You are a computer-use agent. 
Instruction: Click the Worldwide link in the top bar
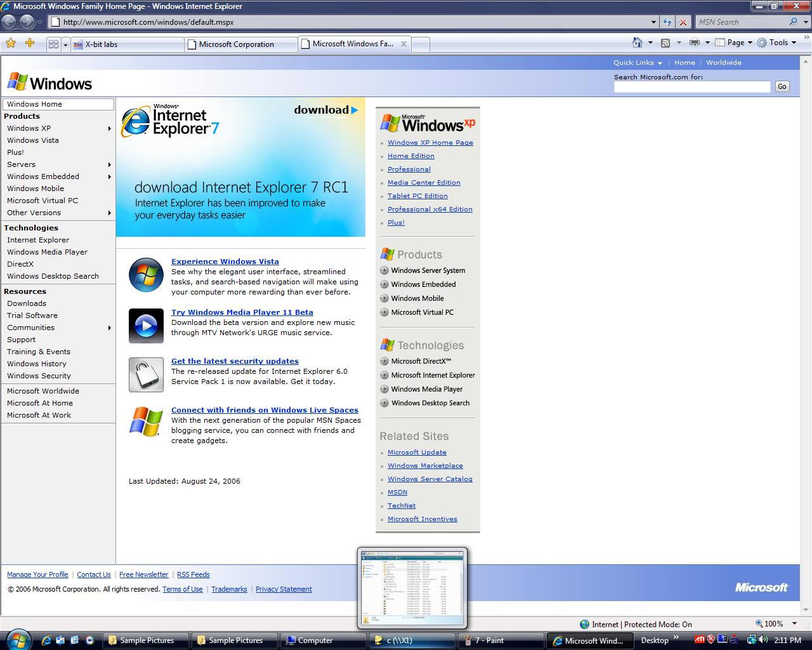coord(724,62)
